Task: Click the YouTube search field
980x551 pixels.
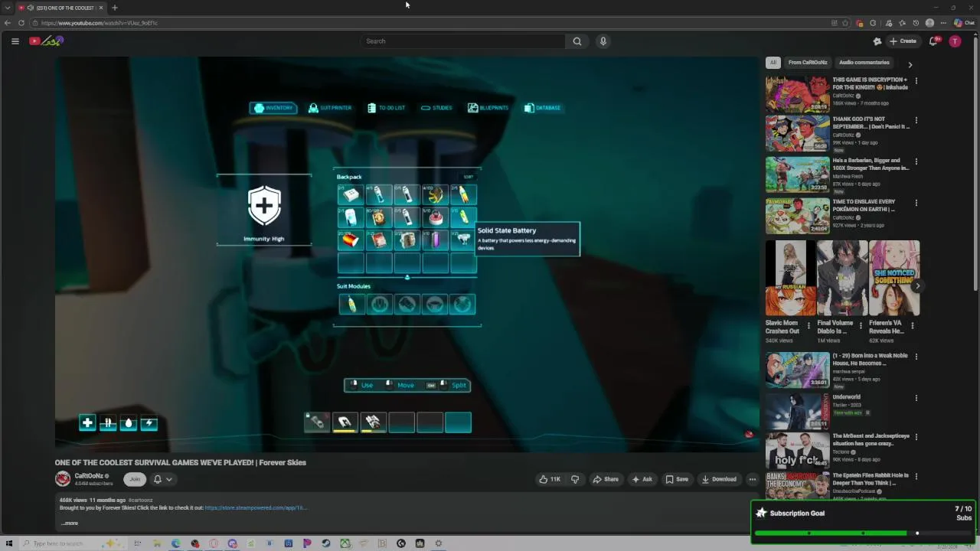Action: pos(463,41)
